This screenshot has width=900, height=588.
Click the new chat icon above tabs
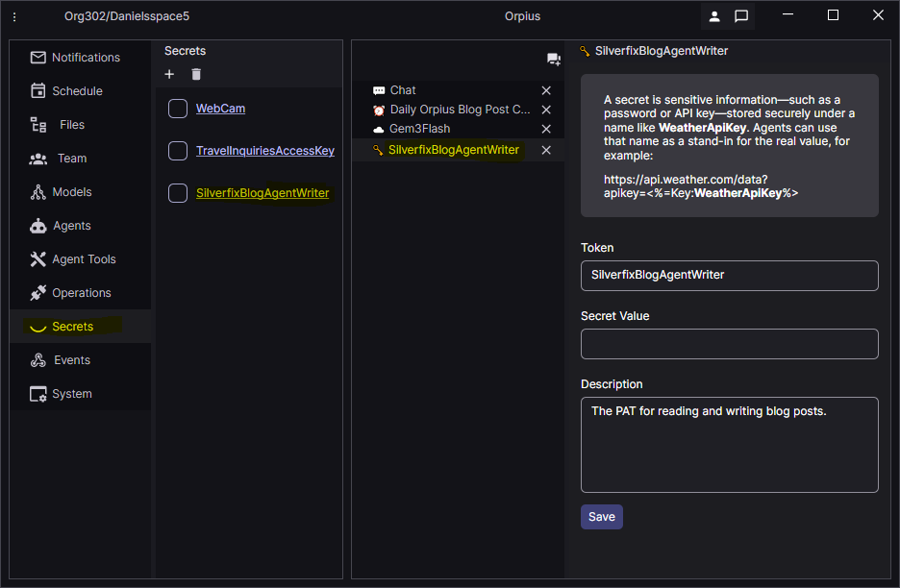pos(554,60)
